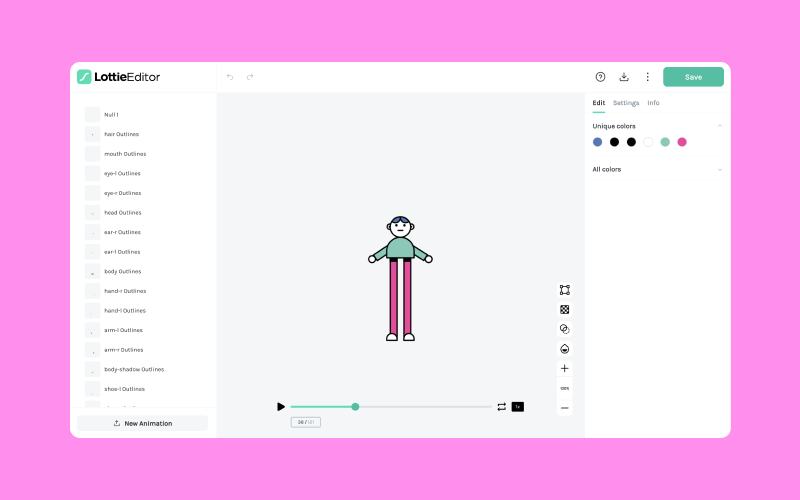Select the first black color swatch

[614, 142]
